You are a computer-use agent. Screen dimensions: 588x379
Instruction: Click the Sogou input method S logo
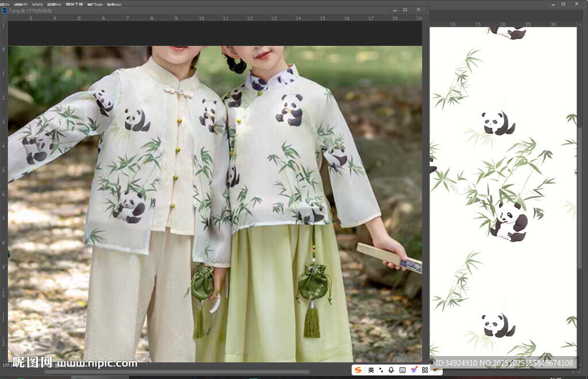359,370
